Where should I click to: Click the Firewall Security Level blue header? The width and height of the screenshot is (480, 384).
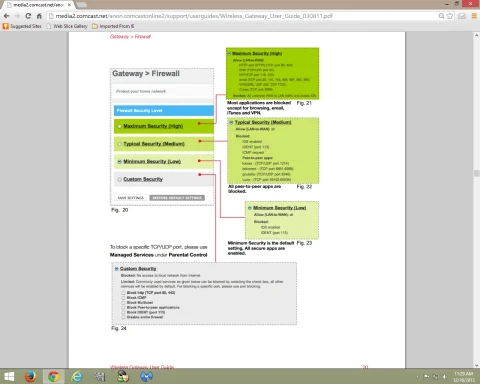click(164, 111)
